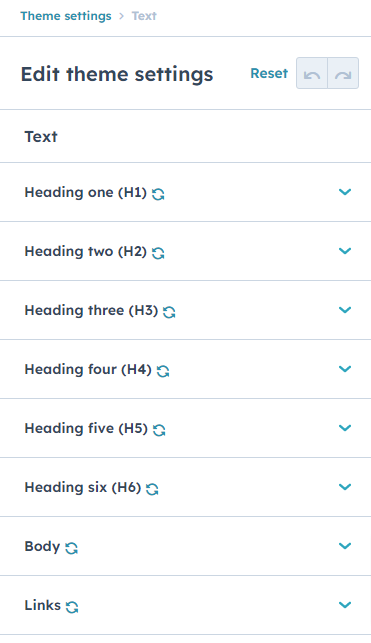Click sync icon beside Heading two (H2)
Image resolution: width=371 pixels, height=643 pixels.
[x=158, y=253]
